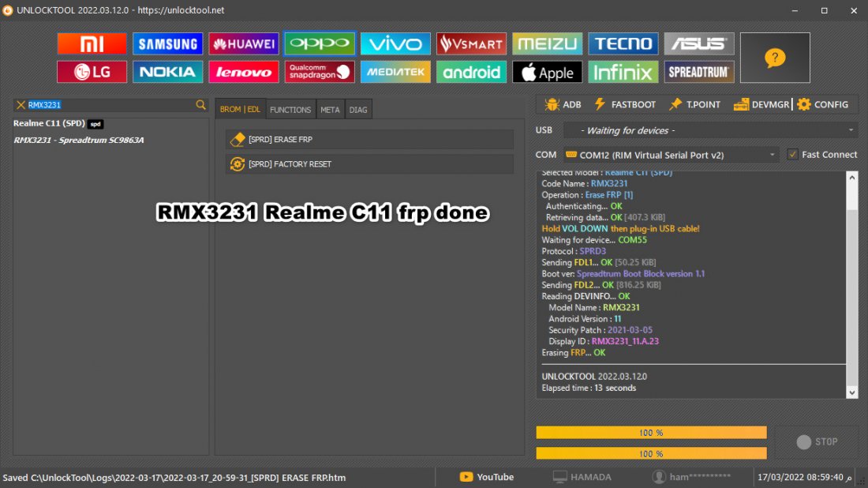Choose the Tecno brand tile

pos(623,43)
